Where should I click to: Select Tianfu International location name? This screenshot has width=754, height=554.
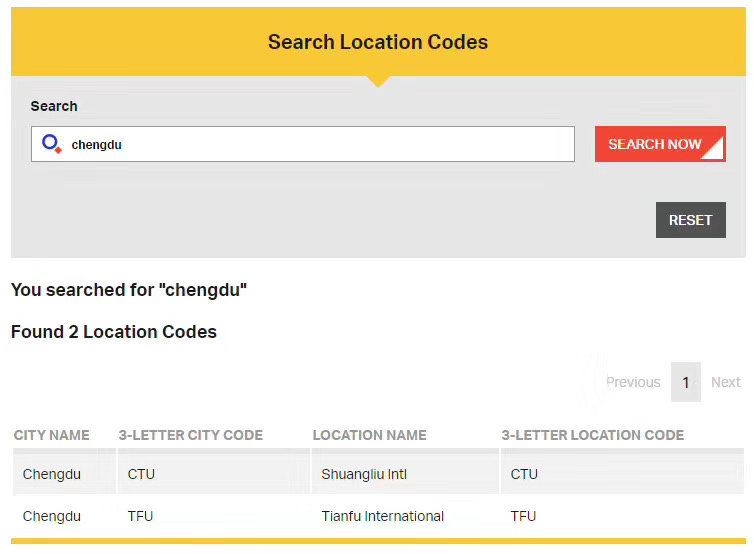point(382,516)
